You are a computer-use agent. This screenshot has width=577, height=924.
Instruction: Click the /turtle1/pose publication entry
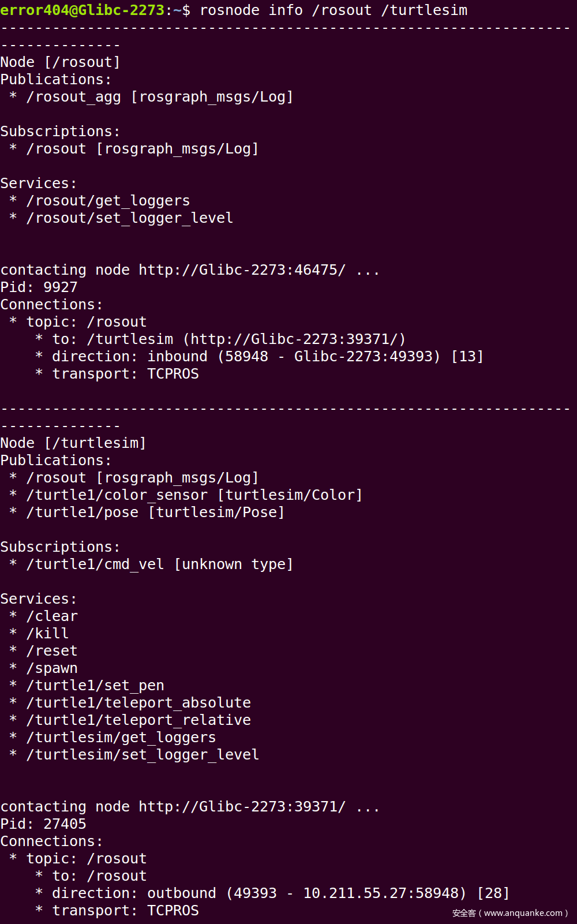pyautogui.click(x=82, y=512)
